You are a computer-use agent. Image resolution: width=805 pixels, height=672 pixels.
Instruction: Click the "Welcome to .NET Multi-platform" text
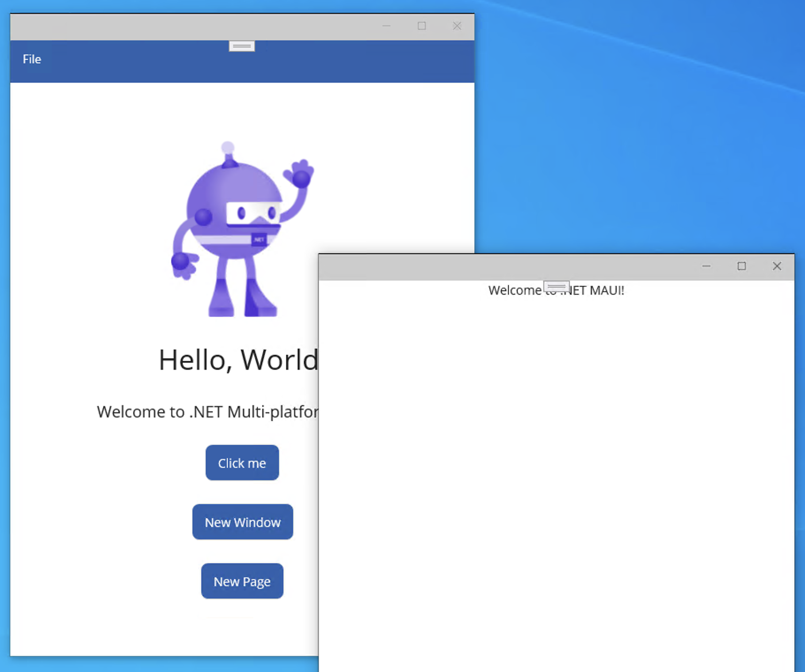tap(208, 412)
